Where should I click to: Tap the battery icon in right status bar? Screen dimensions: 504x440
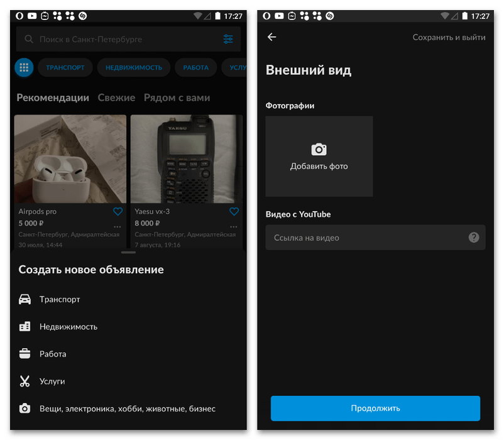[x=217, y=16]
